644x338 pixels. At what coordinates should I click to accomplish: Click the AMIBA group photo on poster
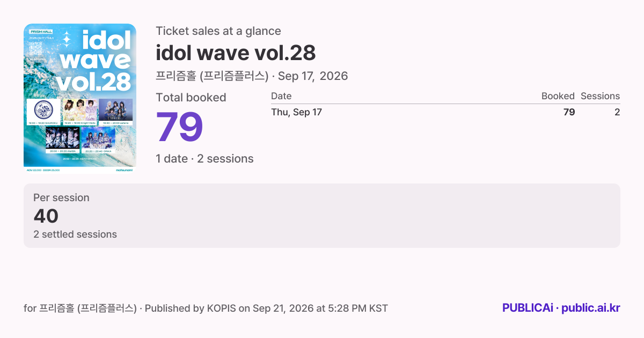coord(62,138)
